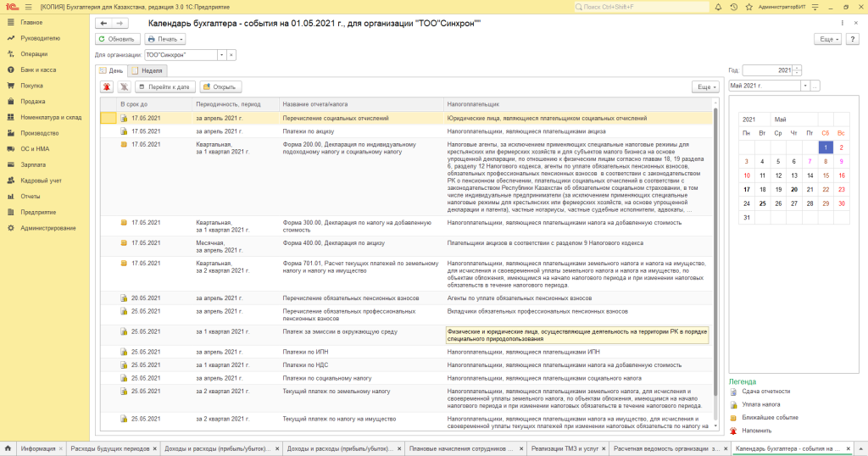The height and width of the screenshot is (456, 868).
Task: Expand the Май 2021 г. month dropdown
Action: 804,86
